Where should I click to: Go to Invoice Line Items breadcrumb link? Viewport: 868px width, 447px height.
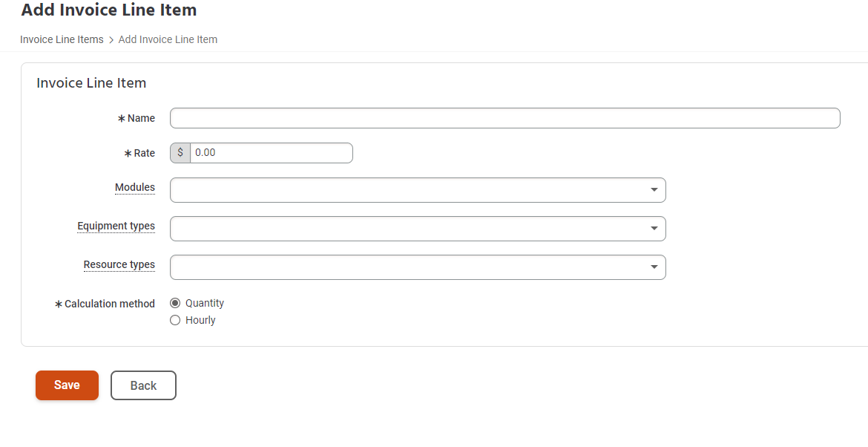62,39
